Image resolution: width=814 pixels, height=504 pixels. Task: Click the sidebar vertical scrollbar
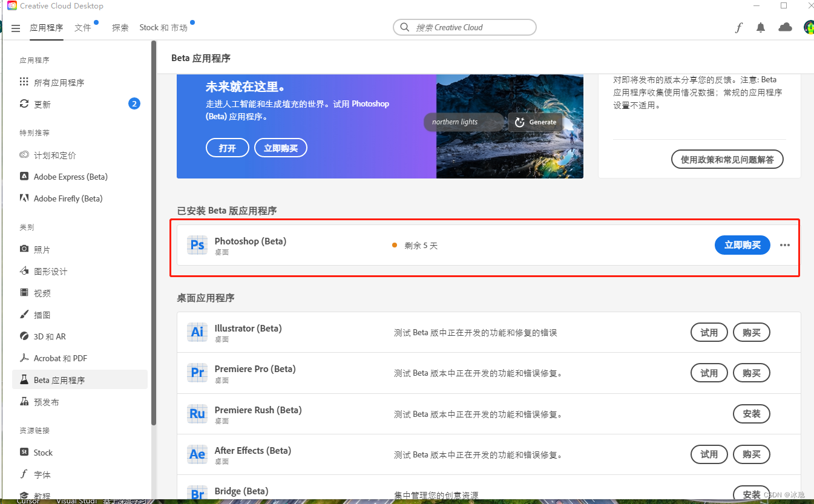point(154,233)
